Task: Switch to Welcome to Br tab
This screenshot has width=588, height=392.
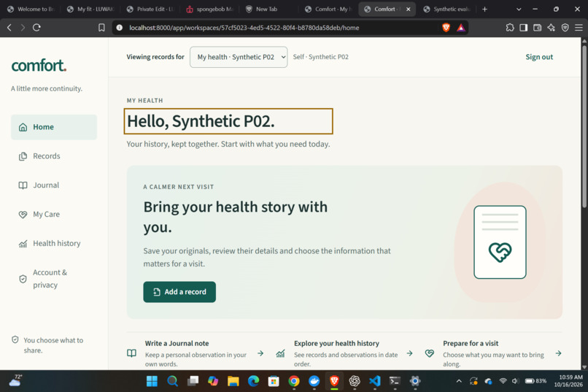Action: coord(31,9)
